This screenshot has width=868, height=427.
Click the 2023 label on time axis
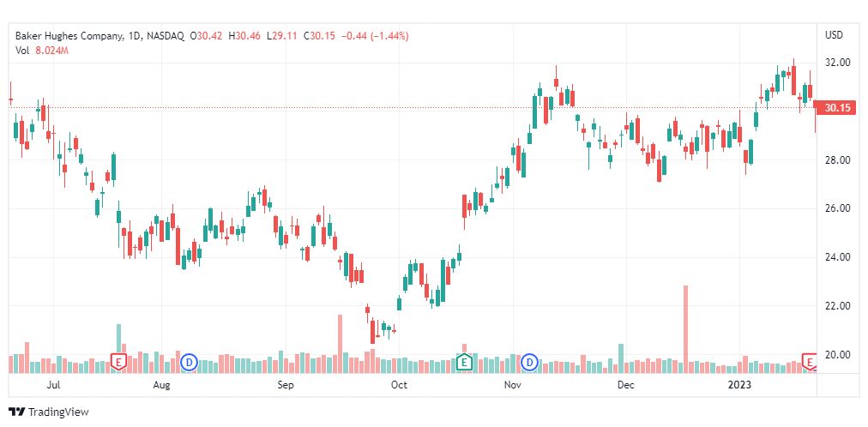740,385
